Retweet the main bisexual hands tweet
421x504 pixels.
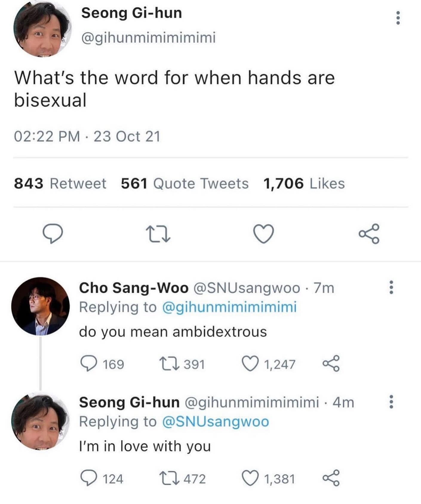[158, 234]
